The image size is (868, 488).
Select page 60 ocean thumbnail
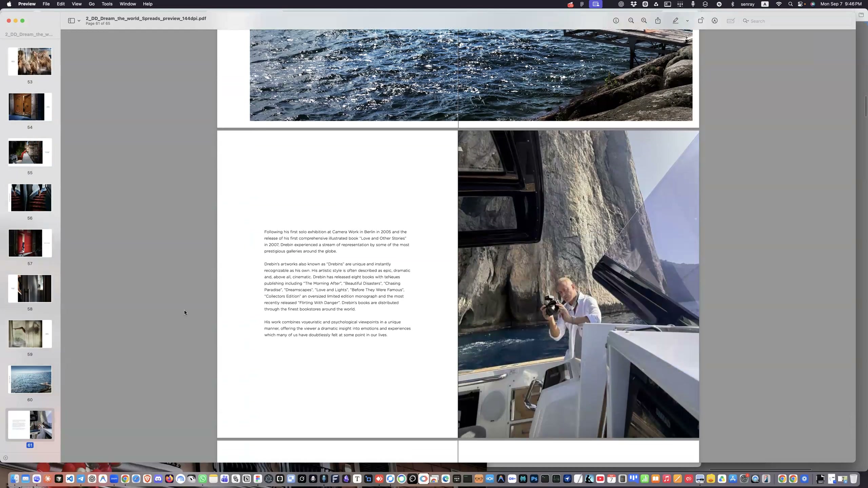(x=30, y=379)
